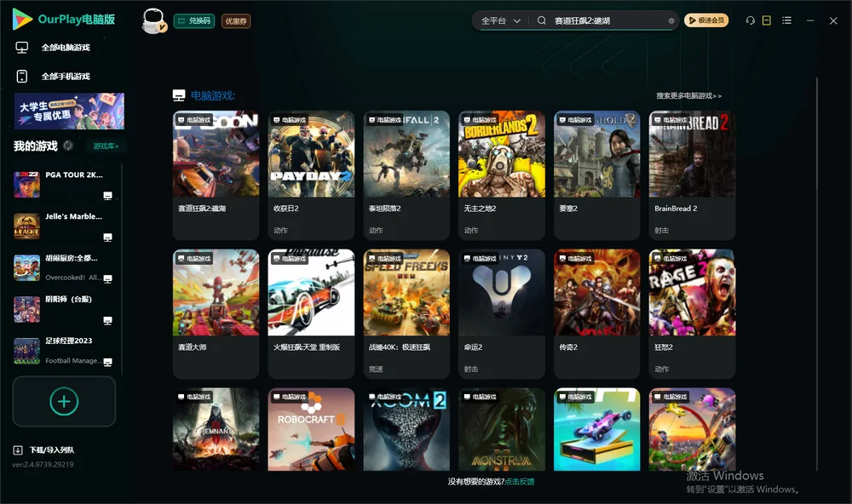
Task: Select the 泰坦陨落2 game card
Action: pyautogui.click(x=406, y=175)
